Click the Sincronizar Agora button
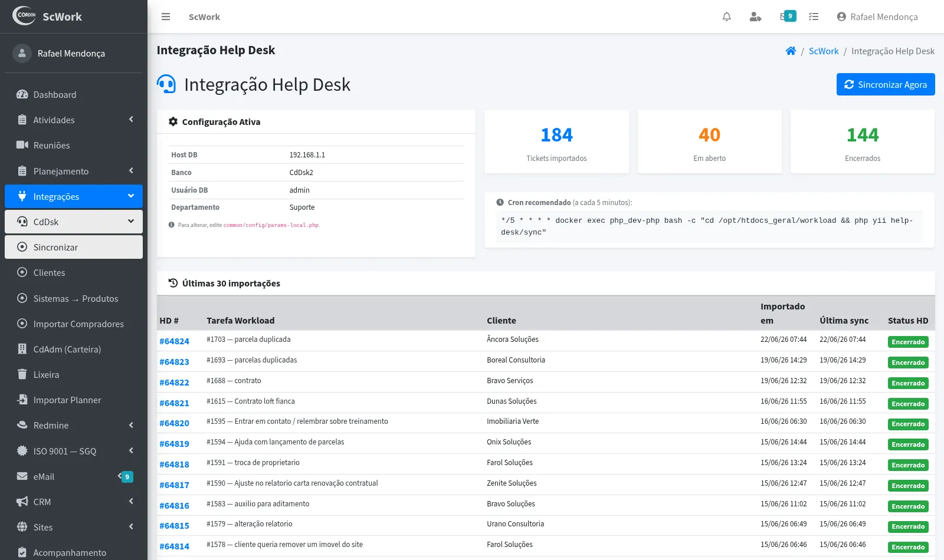Image resolution: width=944 pixels, height=560 pixels. click(886, 84)
